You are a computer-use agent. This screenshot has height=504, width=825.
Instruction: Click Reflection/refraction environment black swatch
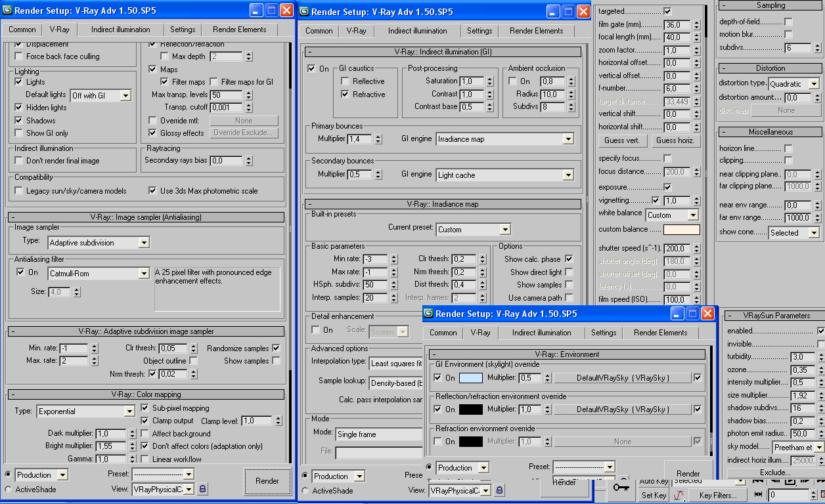pyautogui.click(x=471, y=409)
